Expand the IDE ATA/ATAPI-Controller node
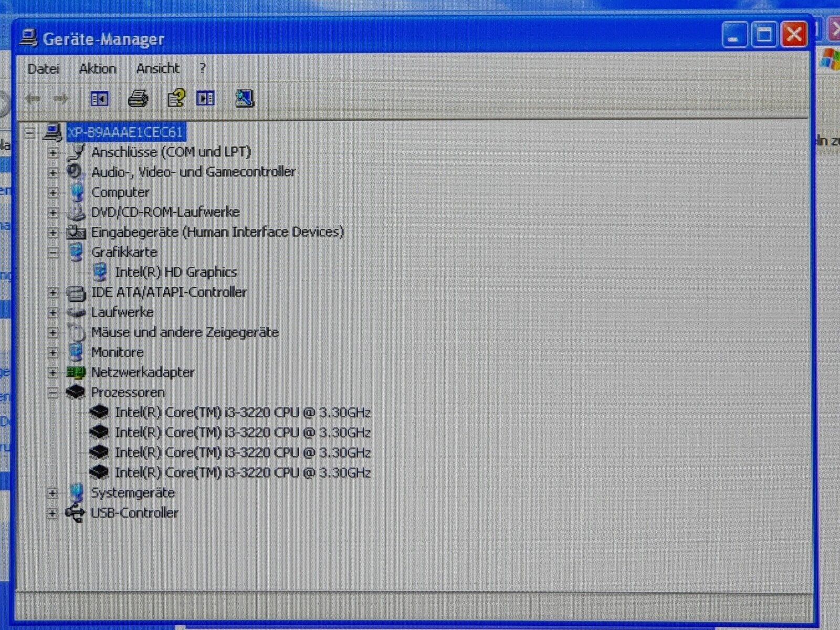 (x=52, y=293)
